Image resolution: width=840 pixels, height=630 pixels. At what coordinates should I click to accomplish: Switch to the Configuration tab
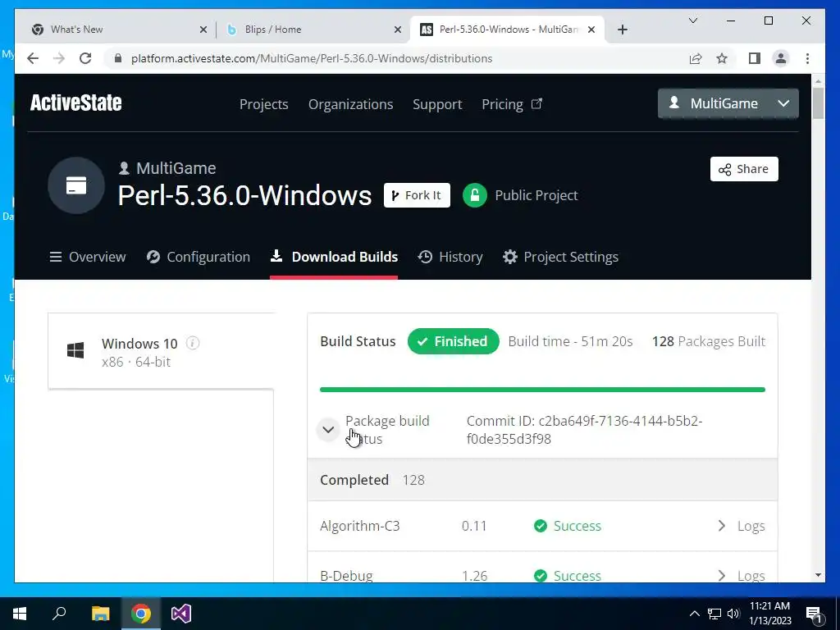click(x=199, y=257)
